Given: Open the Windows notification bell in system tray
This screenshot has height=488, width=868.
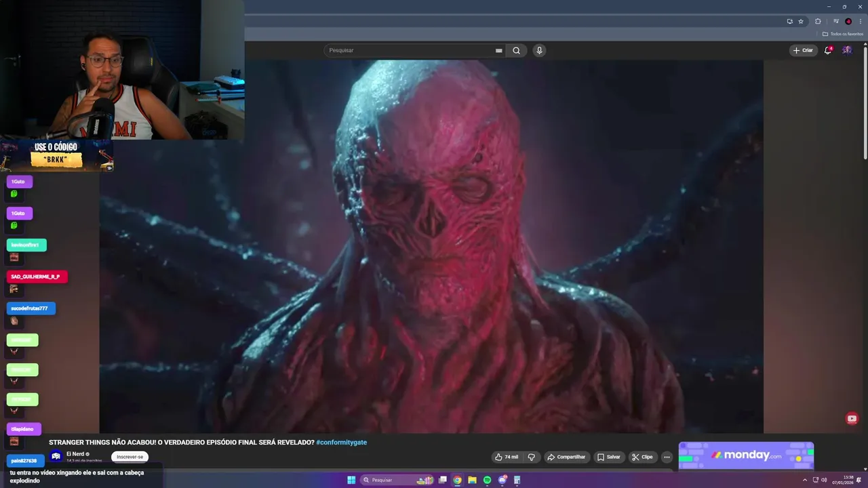Looking at the screenshot, I should pyautogui.click(x=859, y=480).
